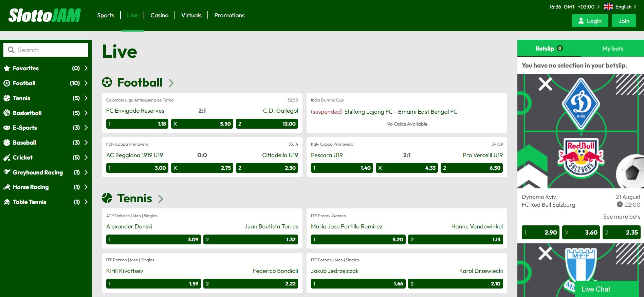The image size is (644, 297).
Task: Click the clock icon by 22:00
Action: tap(620, 204)
